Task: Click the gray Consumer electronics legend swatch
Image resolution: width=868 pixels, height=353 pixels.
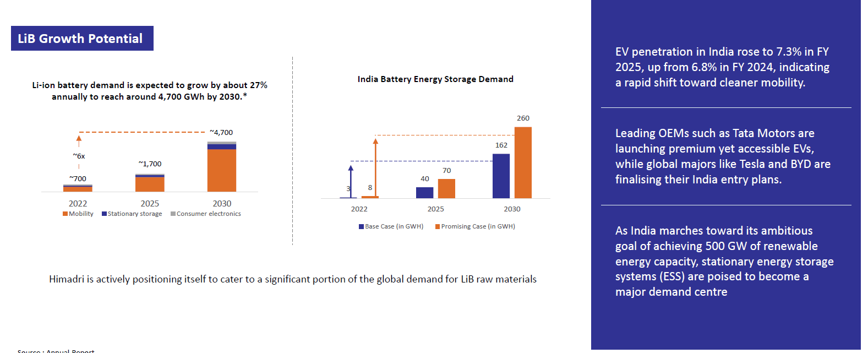Action: 173,214
